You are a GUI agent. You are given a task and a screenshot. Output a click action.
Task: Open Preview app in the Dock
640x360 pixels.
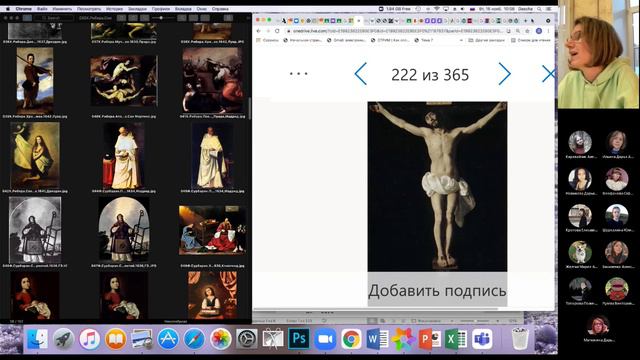(142, 339)
